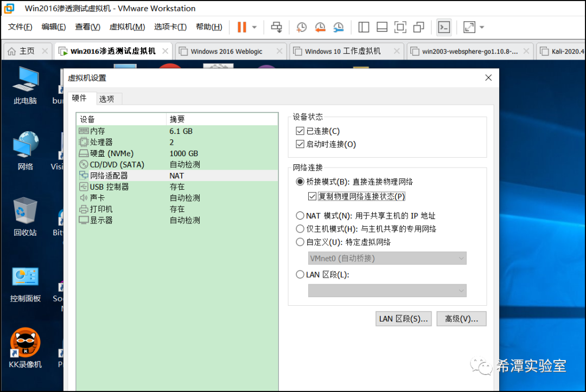Select the 网络适配器 device row
Image resolution: width=586 pixels, height=392 pixels.
(177, 176)
